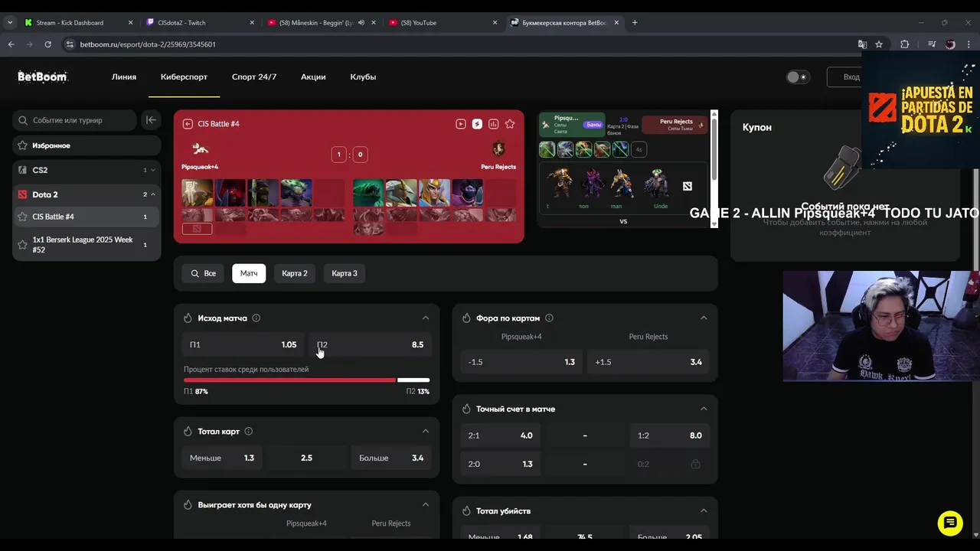Screen dimensions: 980x551
Task: Bet on П2 at odds 8.5
Action: [370, 344]
